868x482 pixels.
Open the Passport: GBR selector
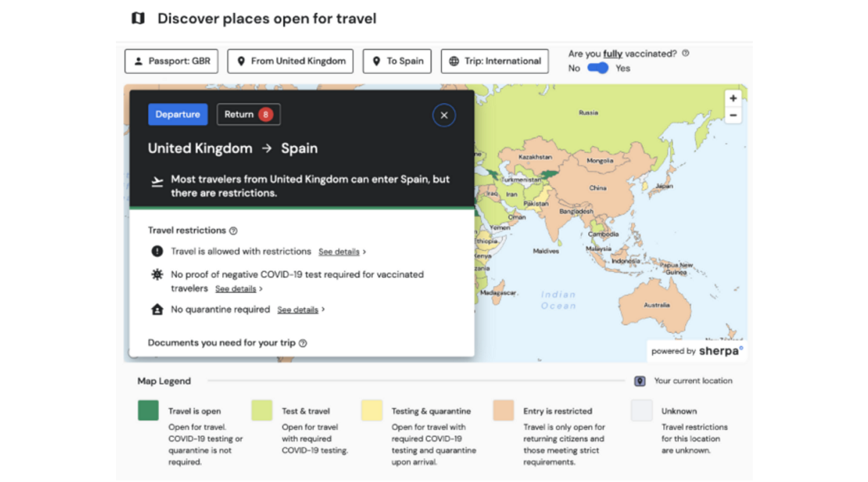pos(171,61)
